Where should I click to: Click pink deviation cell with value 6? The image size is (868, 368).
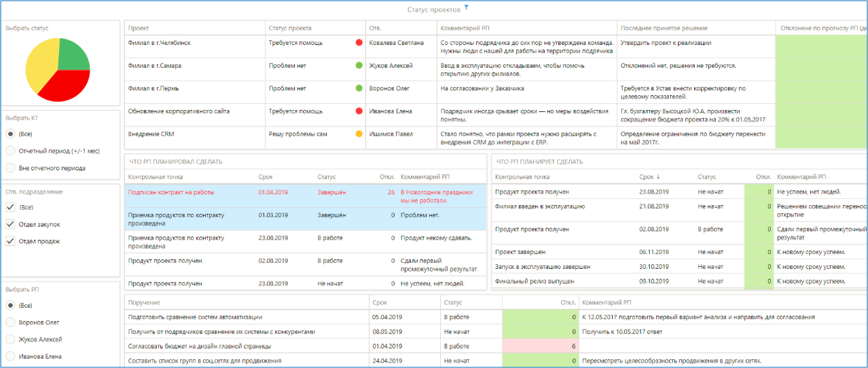[540, 346]
